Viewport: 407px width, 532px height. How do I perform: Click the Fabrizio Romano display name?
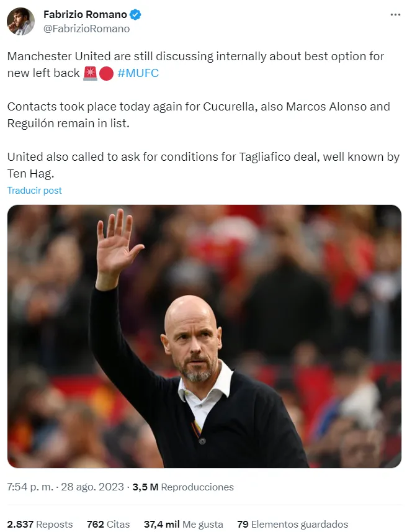point(85,15)
